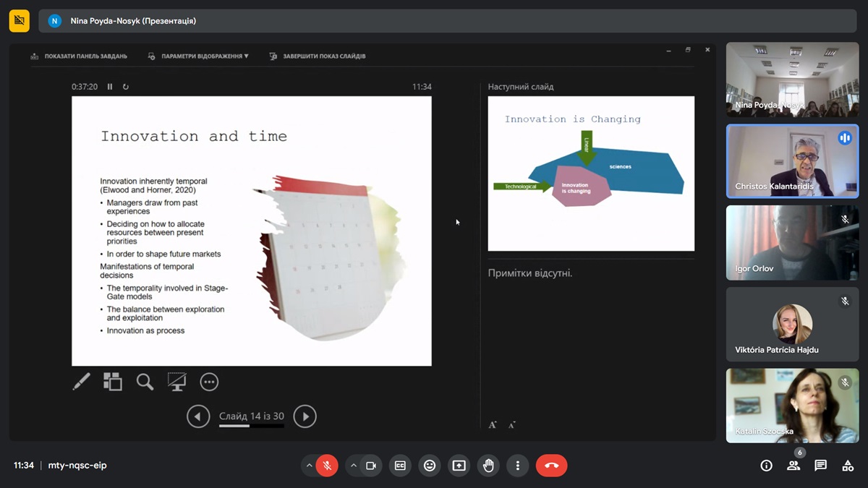
Task: Select the pen and laser pointer tool
Action: tap(82, 382)
